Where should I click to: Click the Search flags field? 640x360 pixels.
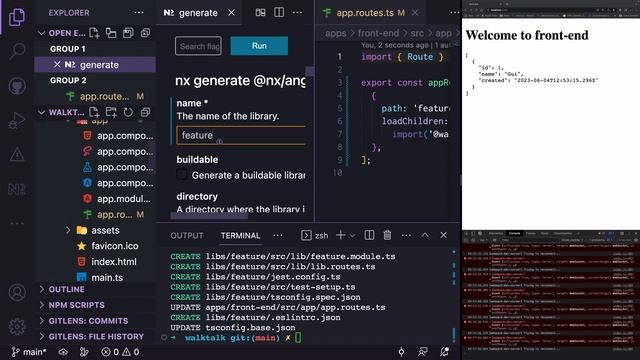[198, 46]
